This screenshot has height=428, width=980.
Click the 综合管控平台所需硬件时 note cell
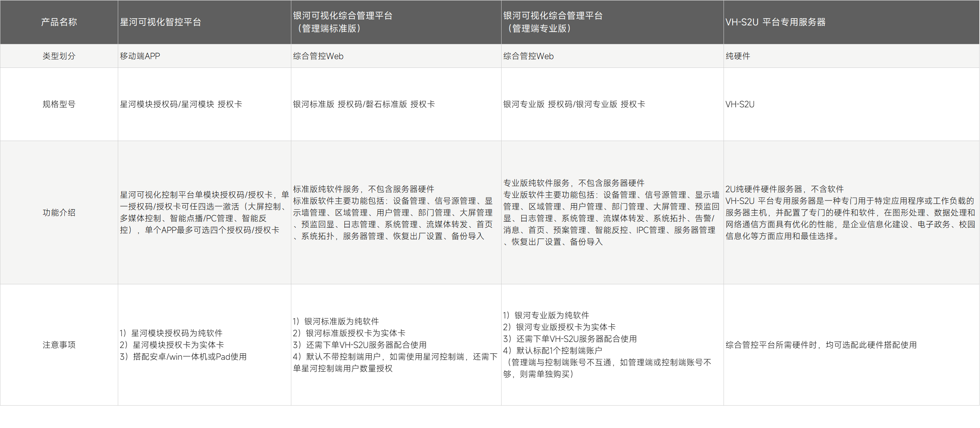[x=821, y=345]
